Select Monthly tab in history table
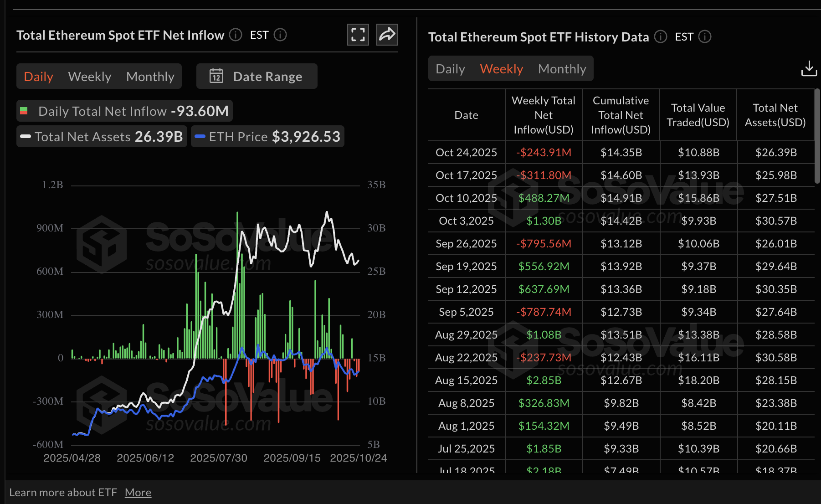 562,69
